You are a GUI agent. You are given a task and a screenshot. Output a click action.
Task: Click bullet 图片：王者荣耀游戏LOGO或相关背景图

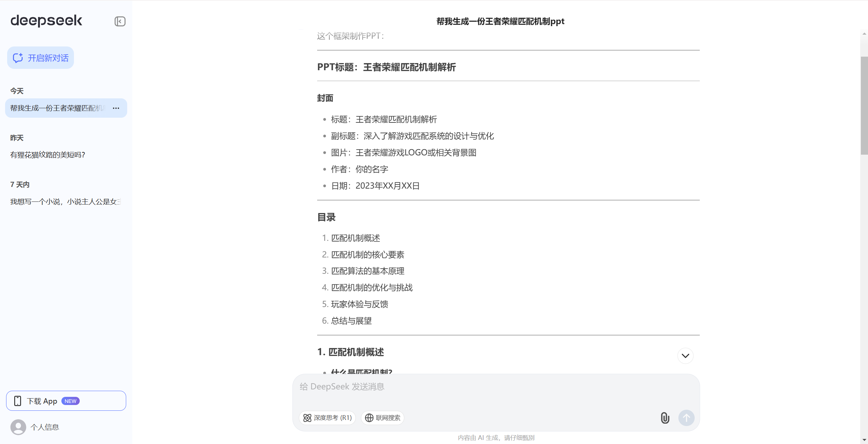pyautogui.click(x=404, y=153)
